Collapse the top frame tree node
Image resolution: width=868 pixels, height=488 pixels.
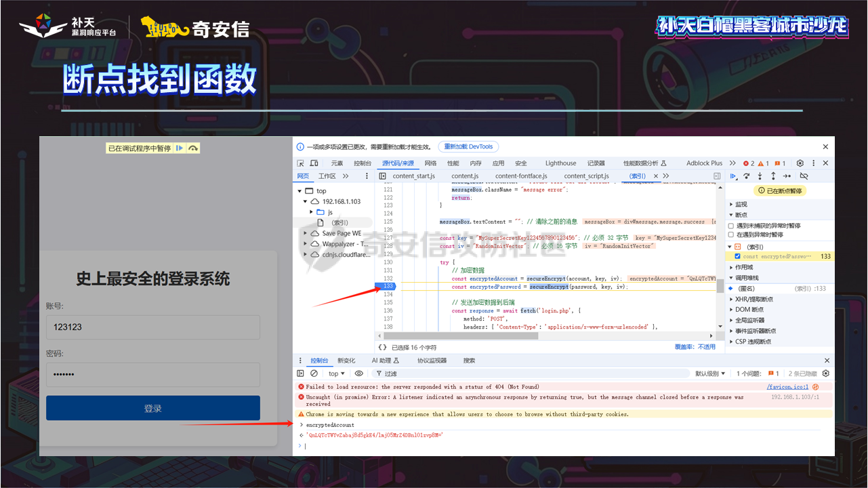point(300,191)
